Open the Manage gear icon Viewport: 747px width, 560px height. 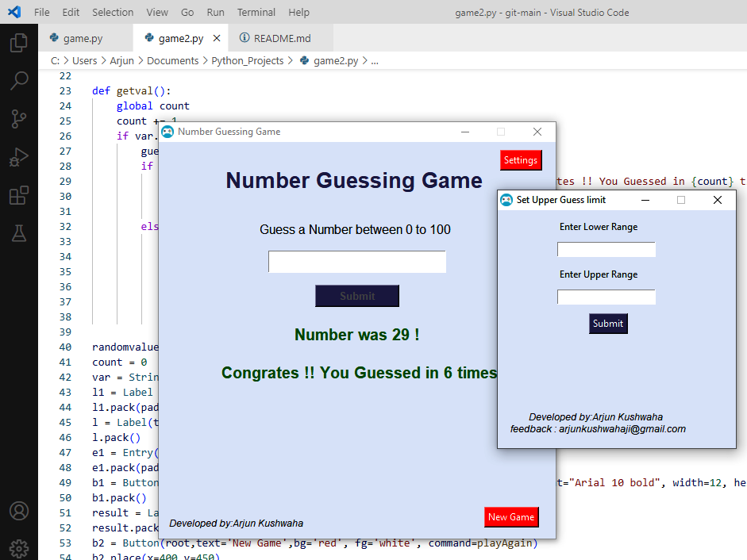click(x=19, y=548)
